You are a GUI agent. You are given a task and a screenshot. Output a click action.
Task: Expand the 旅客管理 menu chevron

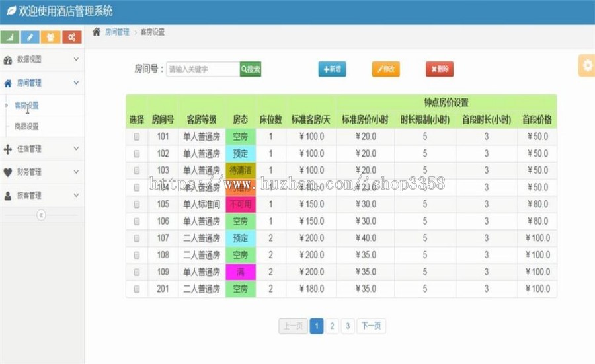[x=76, y=195]
